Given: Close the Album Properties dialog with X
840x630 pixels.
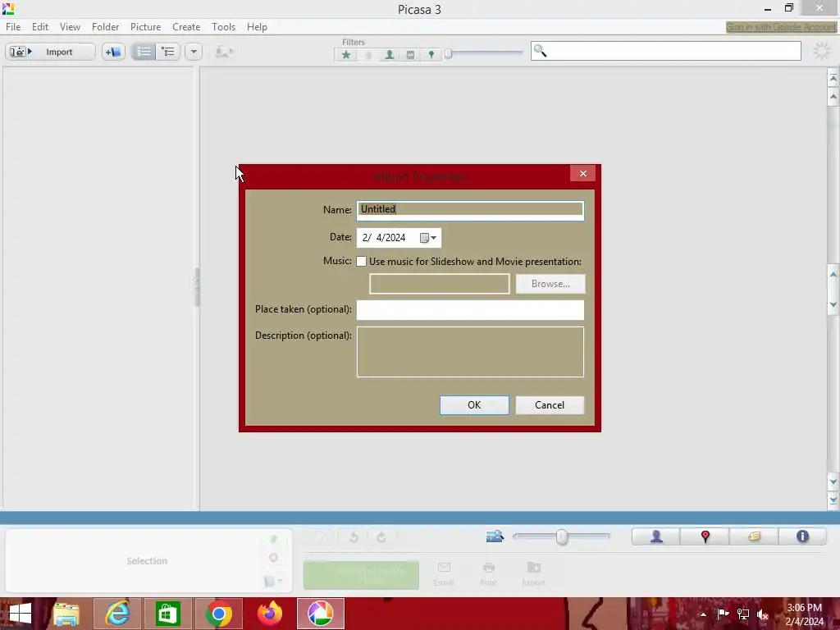Looking at the screenshot, I should 583,174.
